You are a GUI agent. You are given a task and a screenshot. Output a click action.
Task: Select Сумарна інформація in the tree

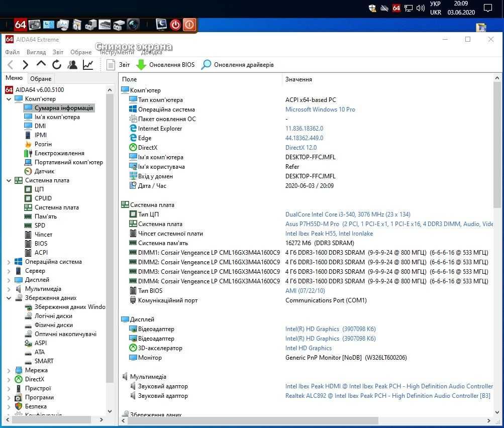pyautogui.click(x=64, y=108)
